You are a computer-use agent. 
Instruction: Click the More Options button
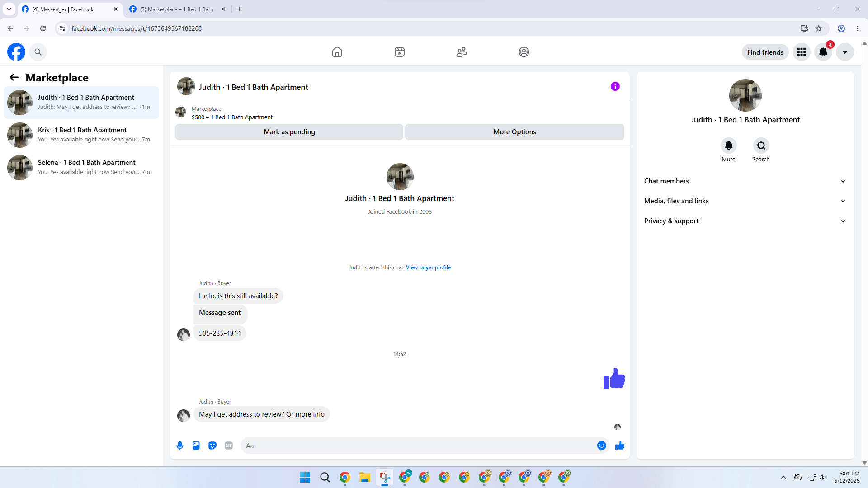(515, 132)
